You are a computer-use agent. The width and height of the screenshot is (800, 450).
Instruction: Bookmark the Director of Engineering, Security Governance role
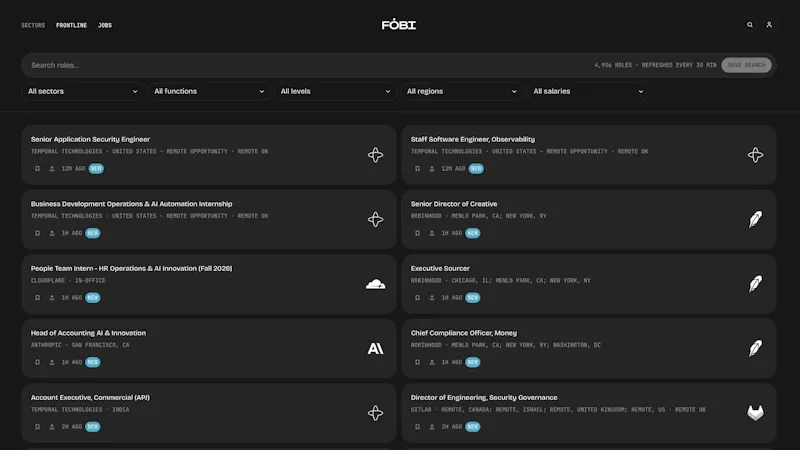(417, 427)
